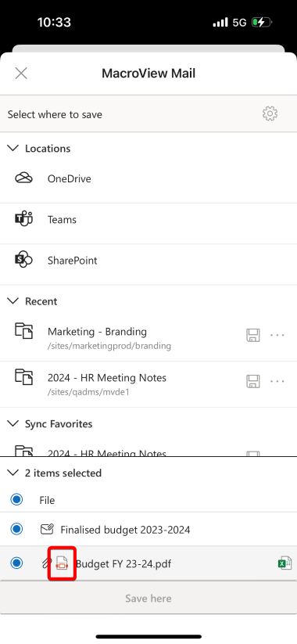The height and width of the screenshot is (644, 297).
Task: Click the SharePoint logo icon
Action: click(x=23, y=260)
